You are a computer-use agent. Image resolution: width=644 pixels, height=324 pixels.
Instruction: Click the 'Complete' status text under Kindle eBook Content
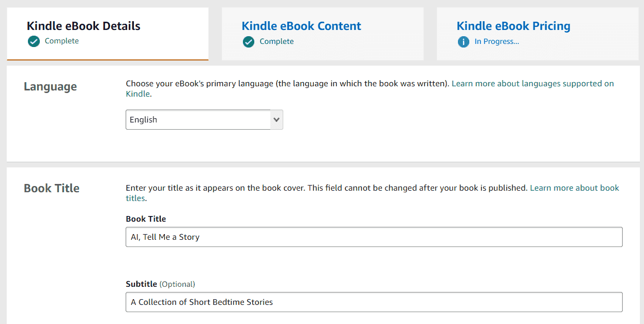tap(277, 41)
